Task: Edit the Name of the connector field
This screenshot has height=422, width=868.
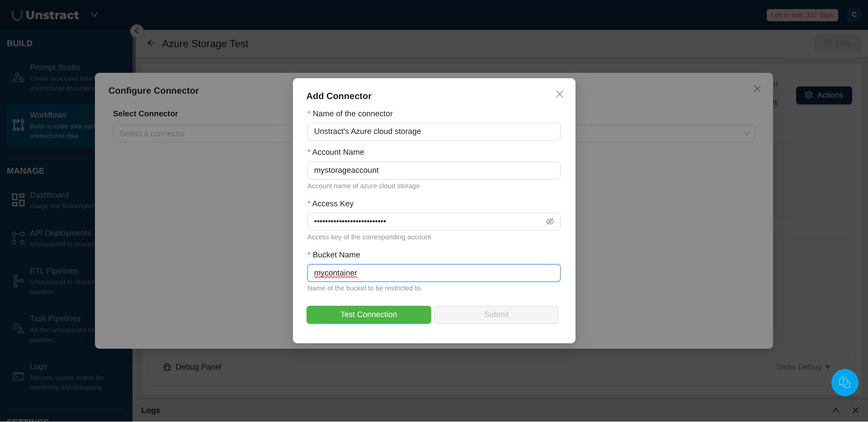Action: (433, 132)
